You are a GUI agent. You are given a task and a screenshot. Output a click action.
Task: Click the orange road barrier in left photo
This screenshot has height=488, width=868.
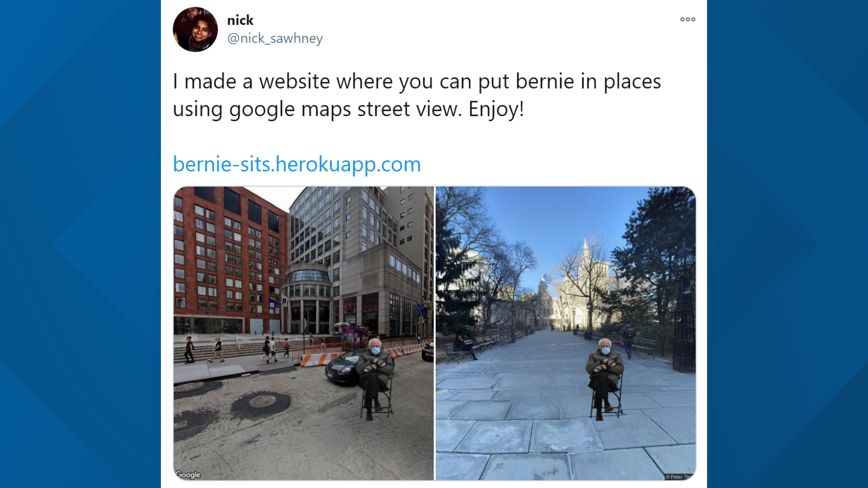pyautogui.click(x=319, y=360)
